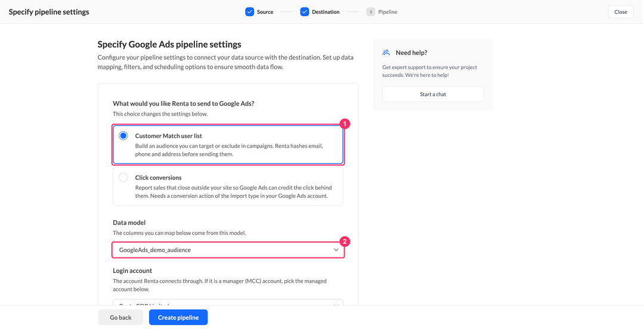Screen dimensions: 644x329
Task: Go to the Destination step
Action: tap(320, 12)
